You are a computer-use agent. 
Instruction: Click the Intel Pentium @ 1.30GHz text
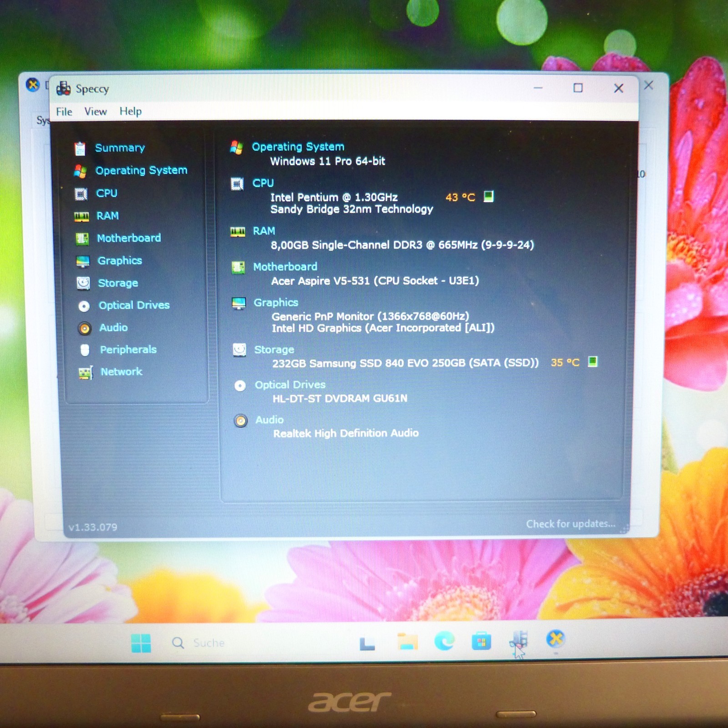[334, 197]
